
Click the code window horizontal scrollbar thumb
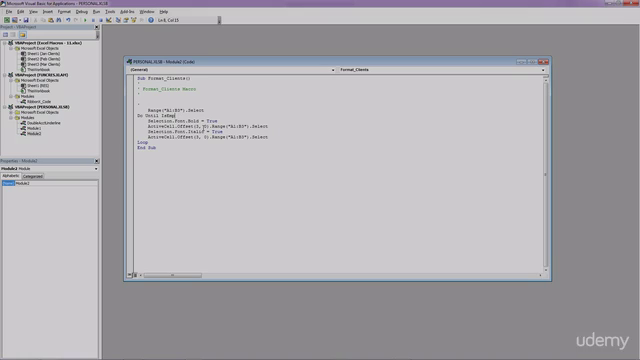tap(172, 276)
